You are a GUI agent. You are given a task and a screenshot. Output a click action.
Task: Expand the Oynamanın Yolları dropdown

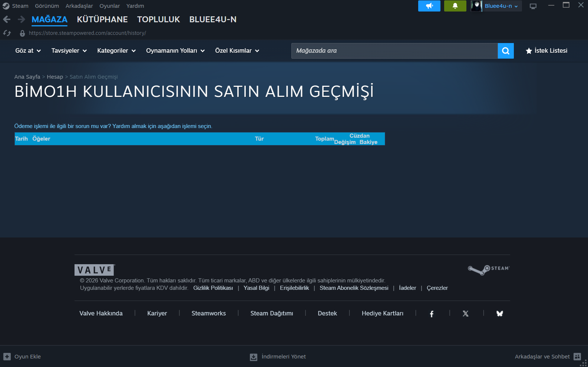175,51
